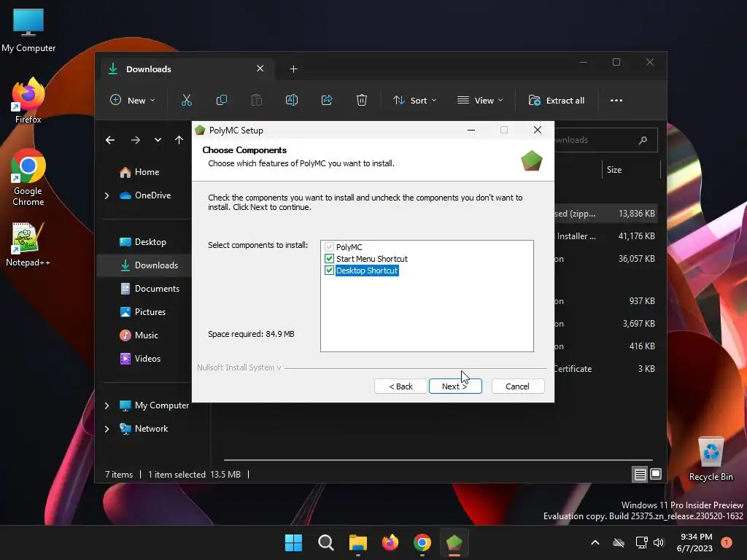Screen dimensions: 747x560
Task: Click the Firefox taskbar icon
Action: click(390, 542)
